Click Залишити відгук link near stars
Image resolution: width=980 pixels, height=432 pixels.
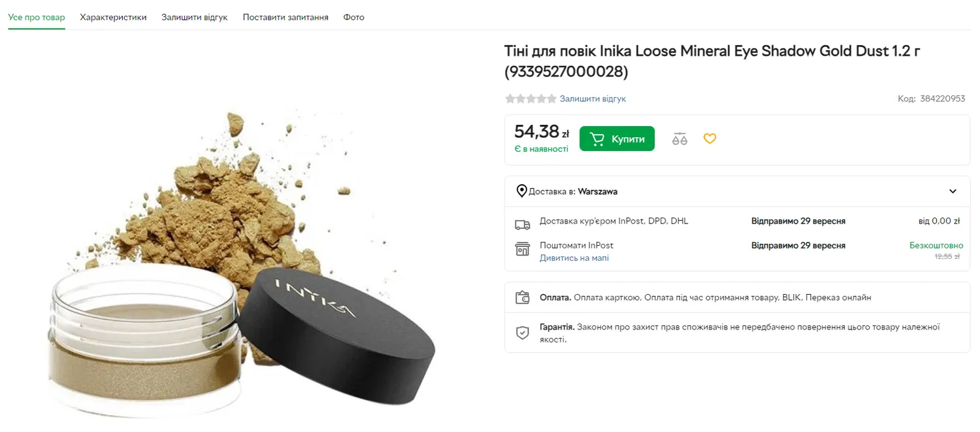pos(593,99)
